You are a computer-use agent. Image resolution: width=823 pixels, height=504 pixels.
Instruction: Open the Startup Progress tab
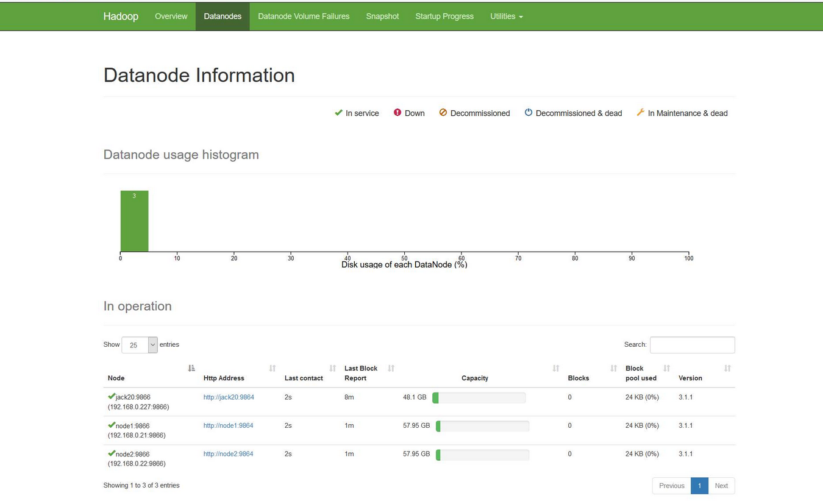[444, 16]
